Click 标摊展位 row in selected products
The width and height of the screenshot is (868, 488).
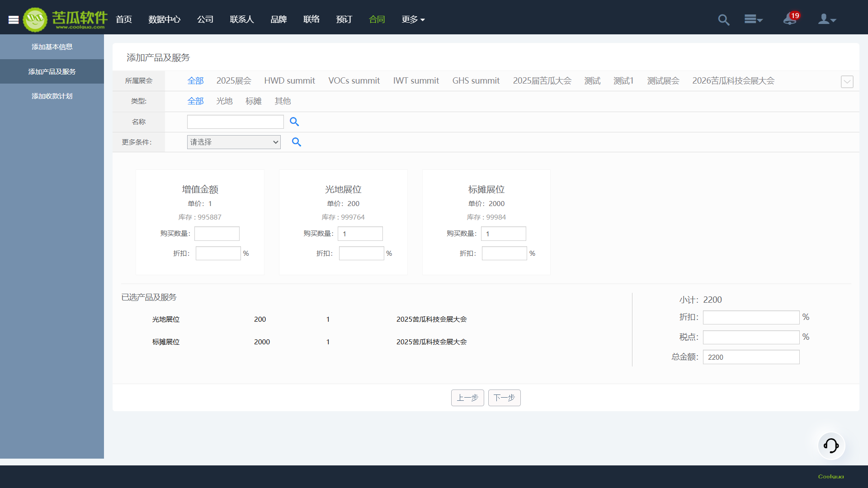[310, 342]
